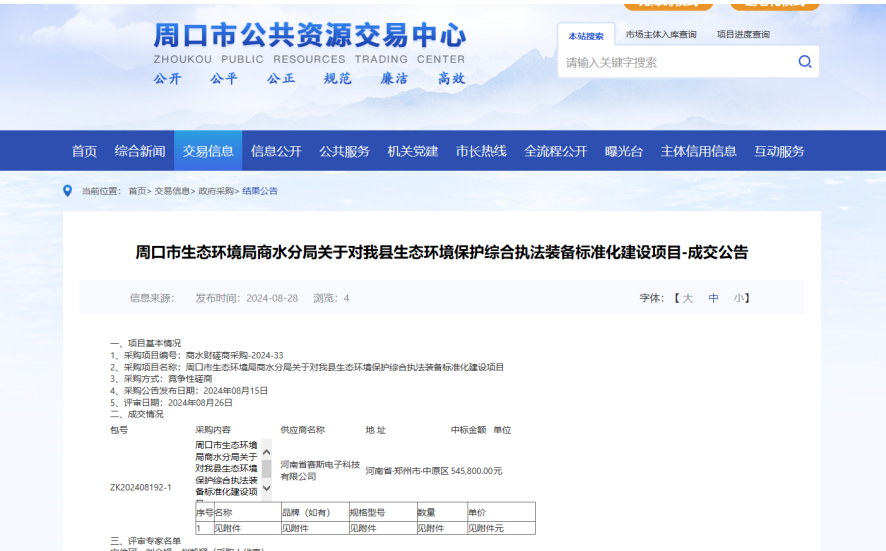
Task: Select the 本站搜索 tab
Action: coord(586,36)
